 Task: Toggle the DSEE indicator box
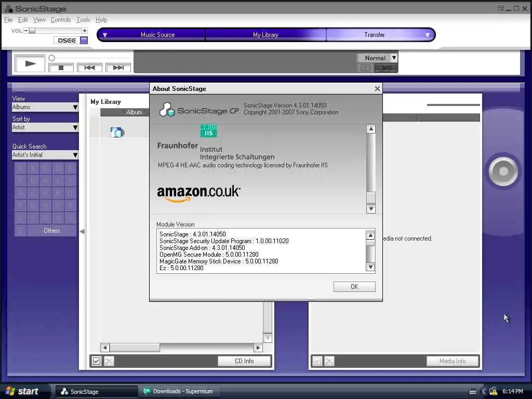coord(84,41)
